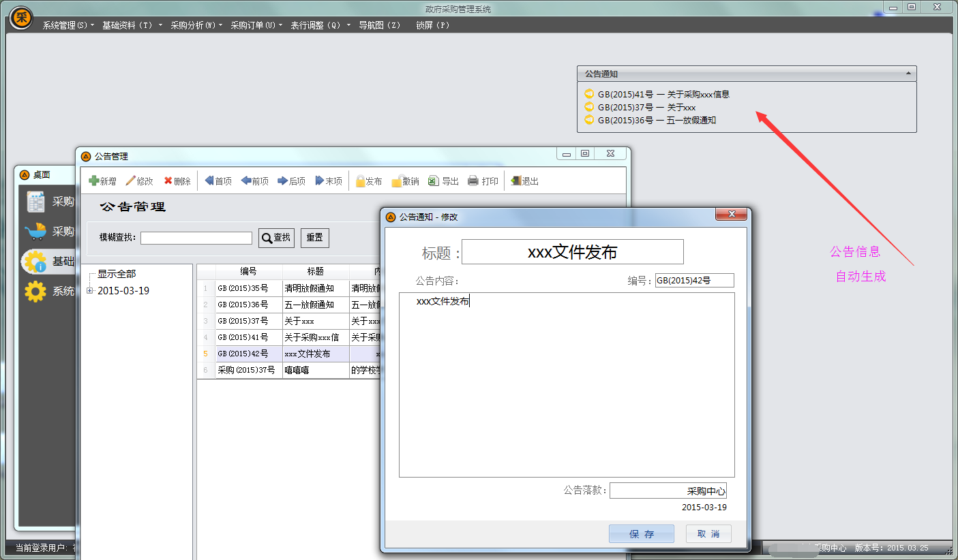Click the 撤销 (Revoke) toolbar icon
This screenshot has width=958, height=560.
point(397,181)
